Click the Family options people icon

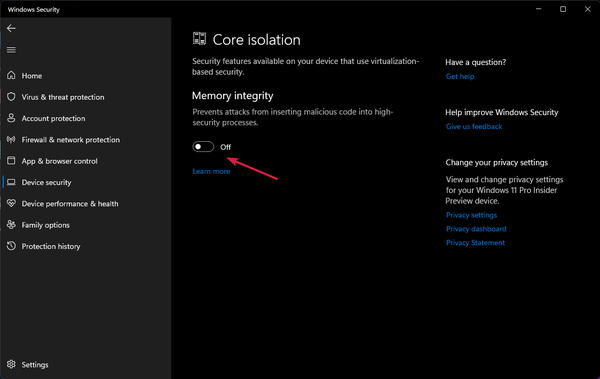click(x=11, y=225)
